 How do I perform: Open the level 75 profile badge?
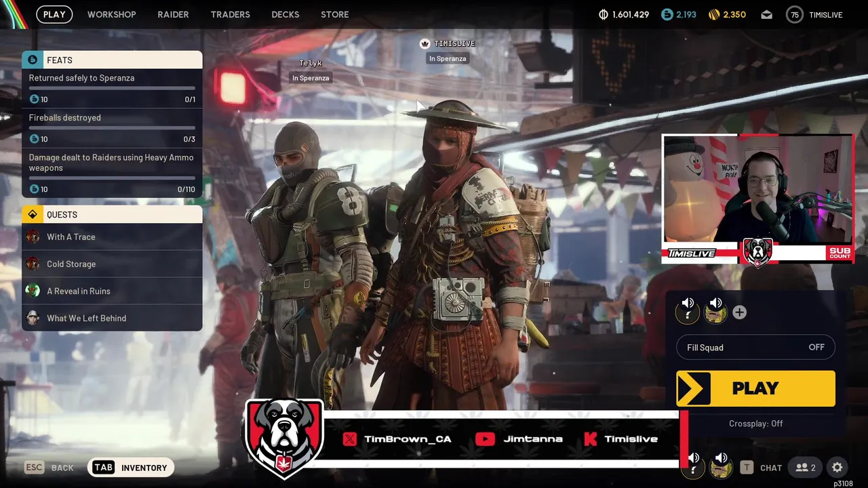795,14
